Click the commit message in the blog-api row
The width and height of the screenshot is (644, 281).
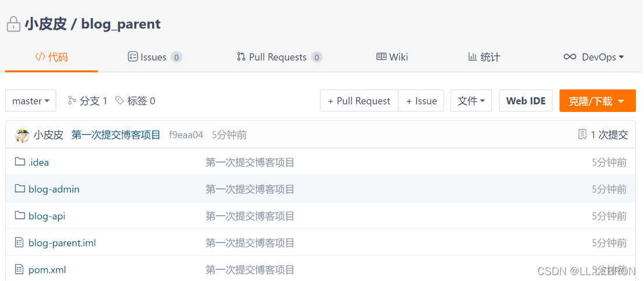[250, 216]
